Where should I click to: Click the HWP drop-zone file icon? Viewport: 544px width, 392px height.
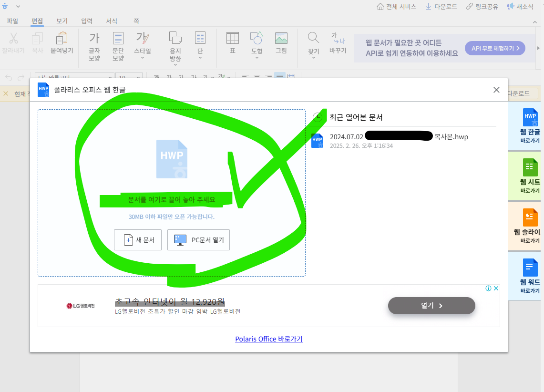(172, 159)
